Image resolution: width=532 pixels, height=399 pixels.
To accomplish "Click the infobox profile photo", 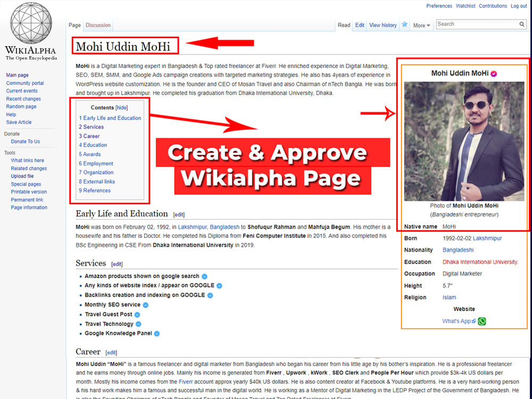I will (x=464, y=141).
